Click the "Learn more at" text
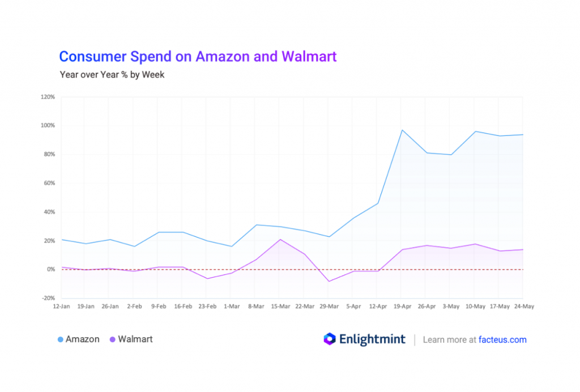The image size is (580, 392). click(x=449, y=340)
